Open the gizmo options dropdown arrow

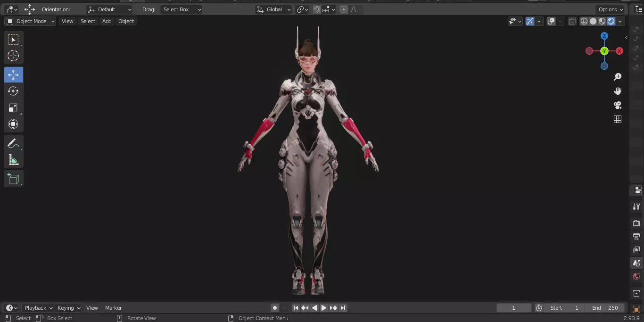(539, 21)
